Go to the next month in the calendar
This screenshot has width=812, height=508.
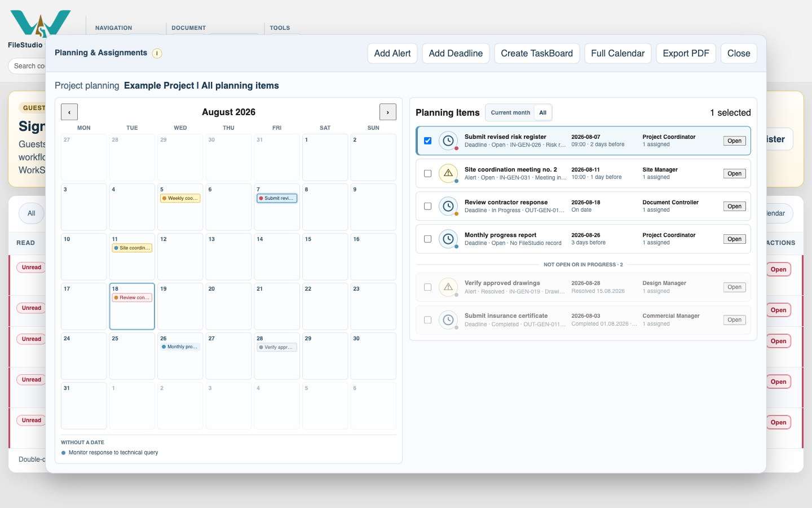pyautogui.click(x=388, y=112)
